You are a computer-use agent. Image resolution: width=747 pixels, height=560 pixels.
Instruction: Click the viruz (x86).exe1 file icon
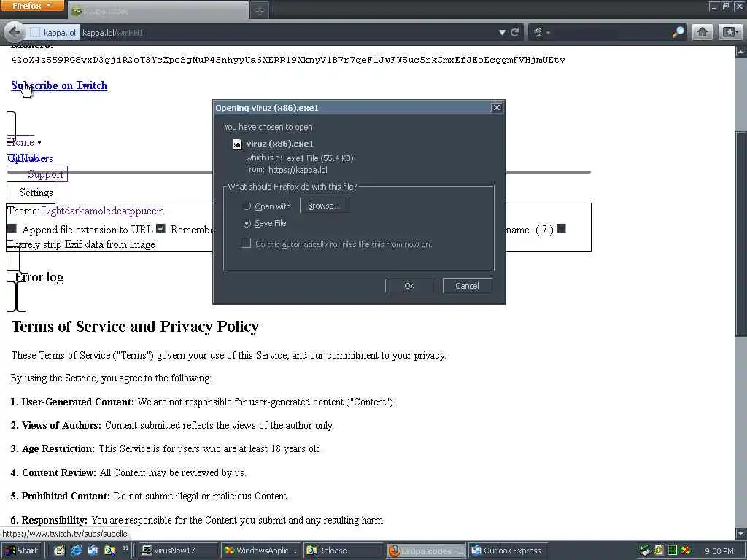tap(237, 144)
